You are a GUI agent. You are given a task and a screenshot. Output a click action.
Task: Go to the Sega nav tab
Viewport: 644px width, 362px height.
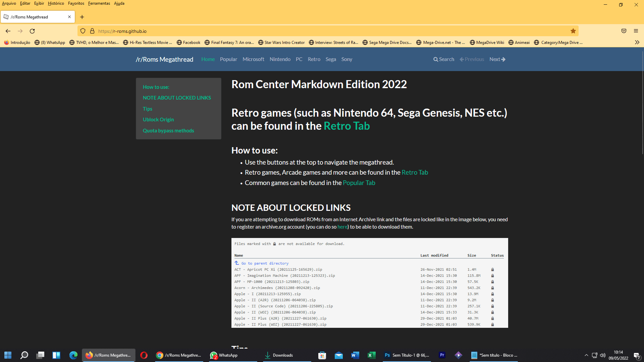pyautogui.click(x=331, y=59)
